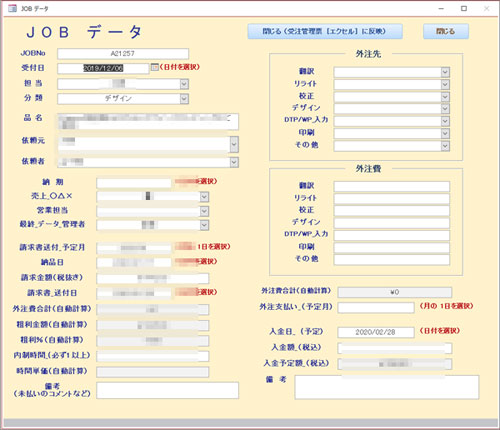Click right-side 備考 large text box
This screenshot has width=500, height=430.
point(387,387)
